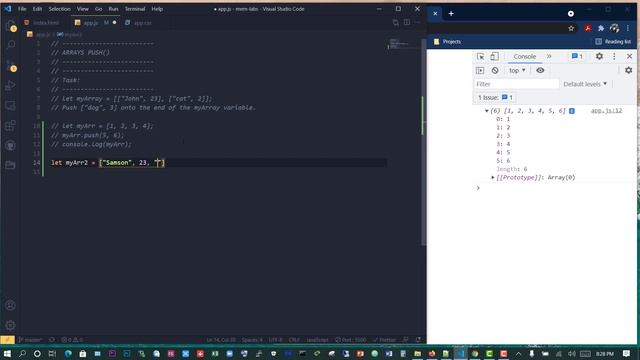640x360 pixels.
Task: Open the File menu
Action: (x=22, y=9)
